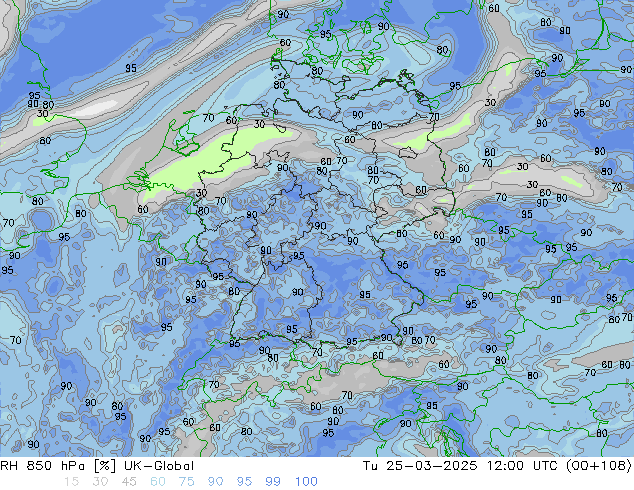Click legend value "15" in color scale
Viewport: 634px width, 490px height.
pos(72,482)
